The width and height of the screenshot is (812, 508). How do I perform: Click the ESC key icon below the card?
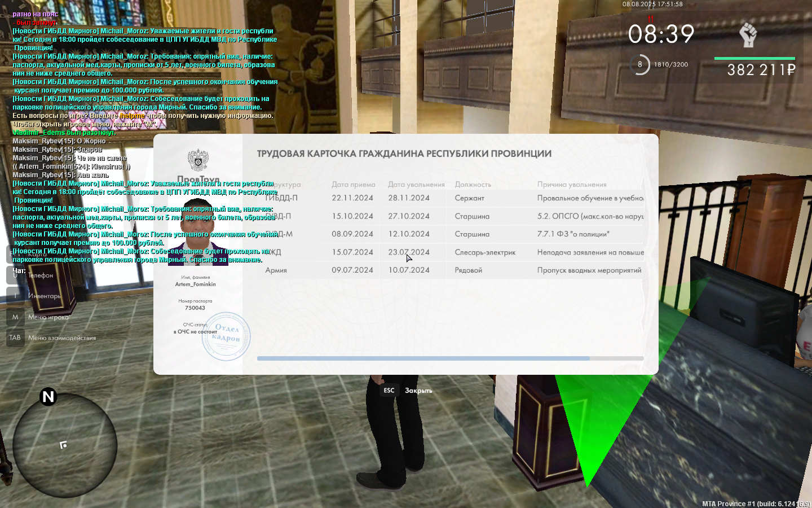(389, 390)
